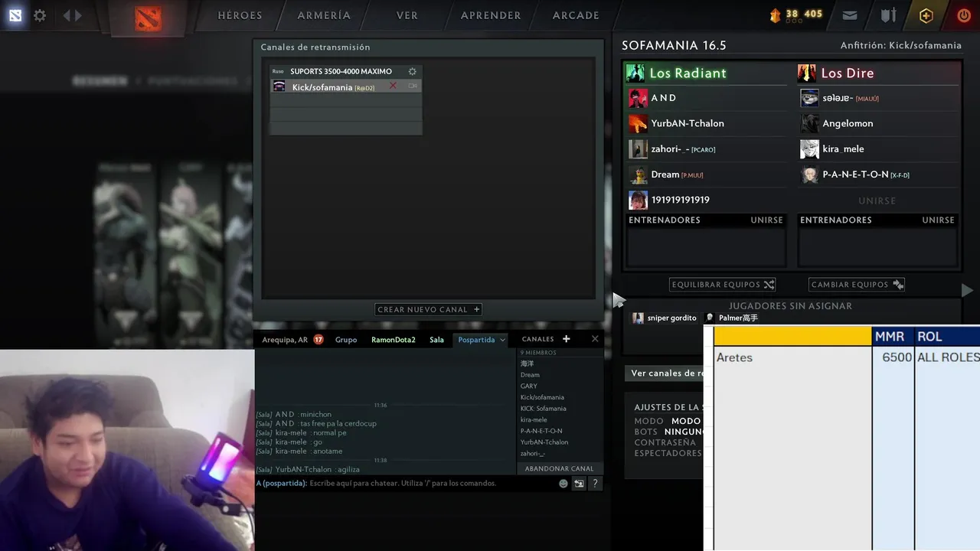Click ABANDONAR CANAL button
The image size is (980, 551).
point(559,468)
